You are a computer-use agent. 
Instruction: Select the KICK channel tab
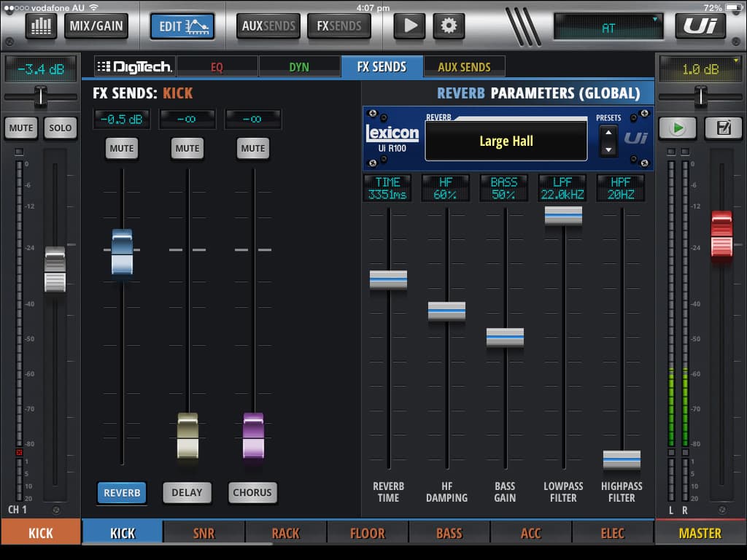tap(123, 533)
